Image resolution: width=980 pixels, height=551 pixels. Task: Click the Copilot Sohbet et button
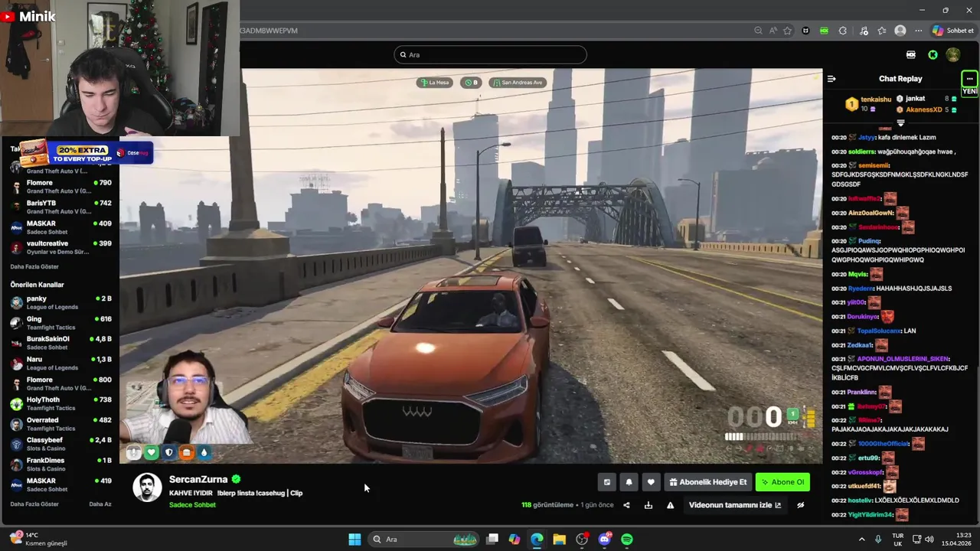(x=953, y=31)
